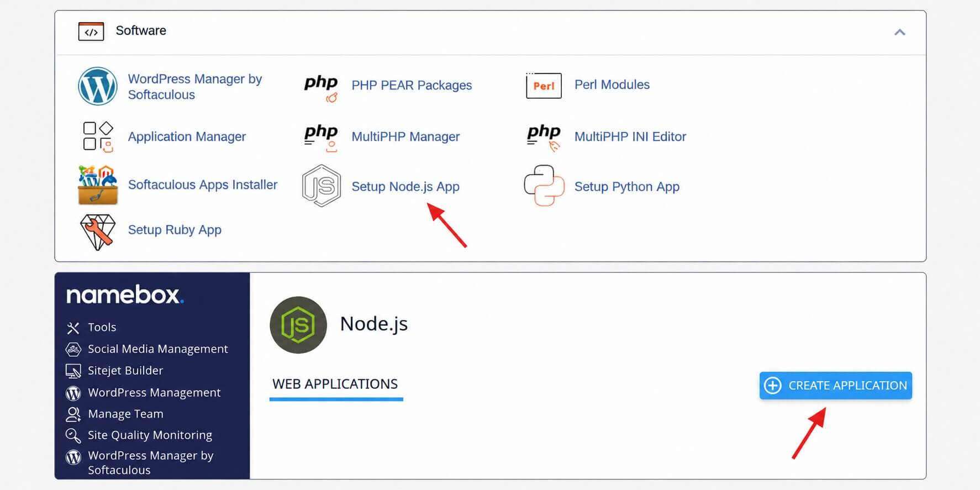
Task: Click the Sitejet Builder sidebar icon
Action: click(73, 371)
